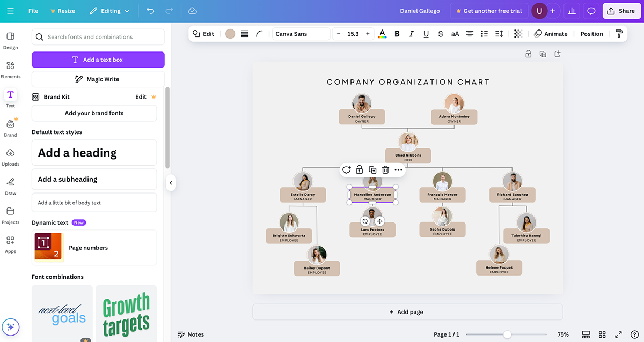
Task: Click the Share button
Action: pos(621,11)
